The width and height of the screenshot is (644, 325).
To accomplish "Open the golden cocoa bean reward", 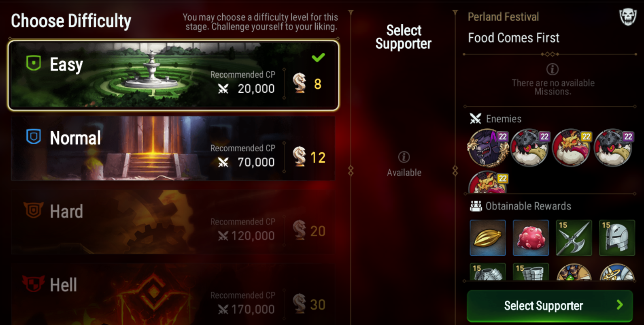I will (x=488, y=238).
